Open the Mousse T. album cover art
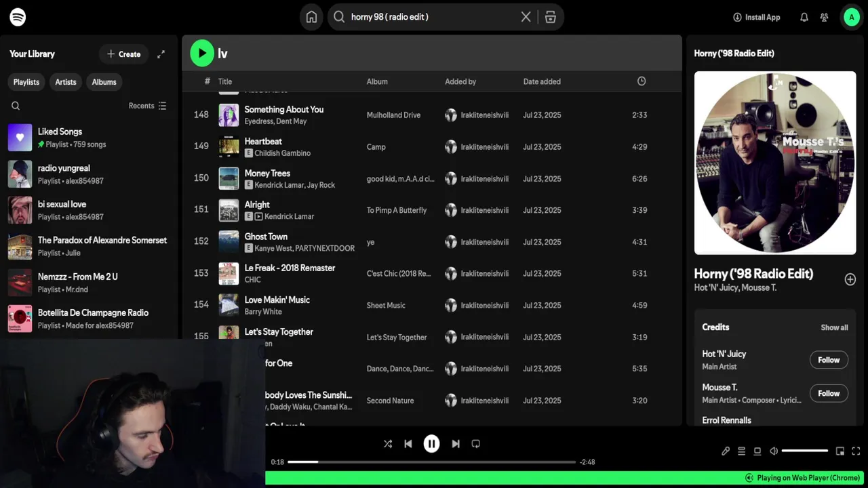Viewport: 868px width, 488px height. [775, 163]
